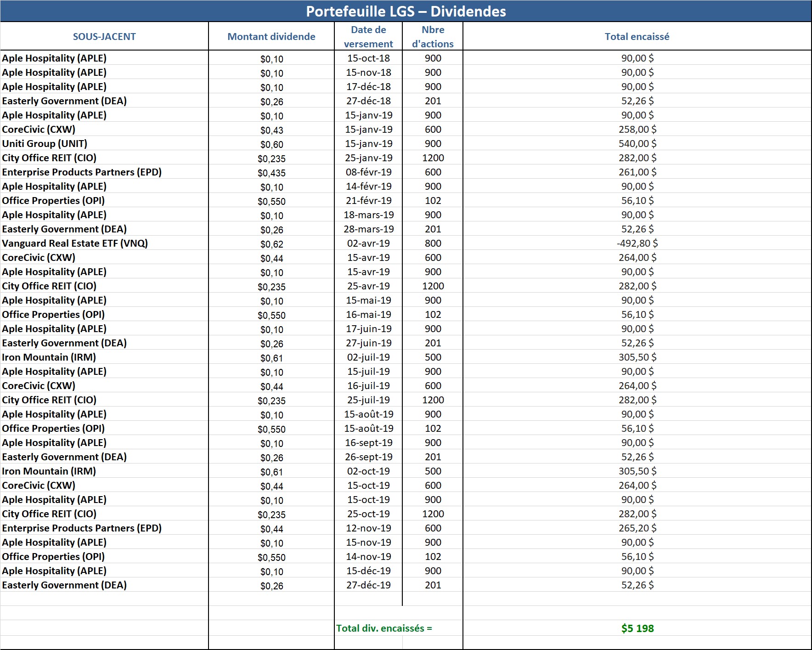Select the 'Total encaissé' column header

coord(637,37)
